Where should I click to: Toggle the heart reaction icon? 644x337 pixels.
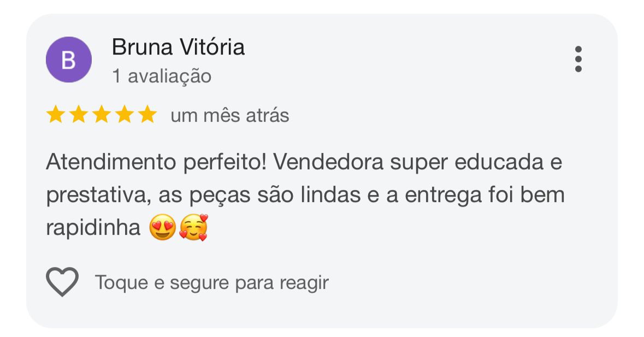tap(62, 282)
